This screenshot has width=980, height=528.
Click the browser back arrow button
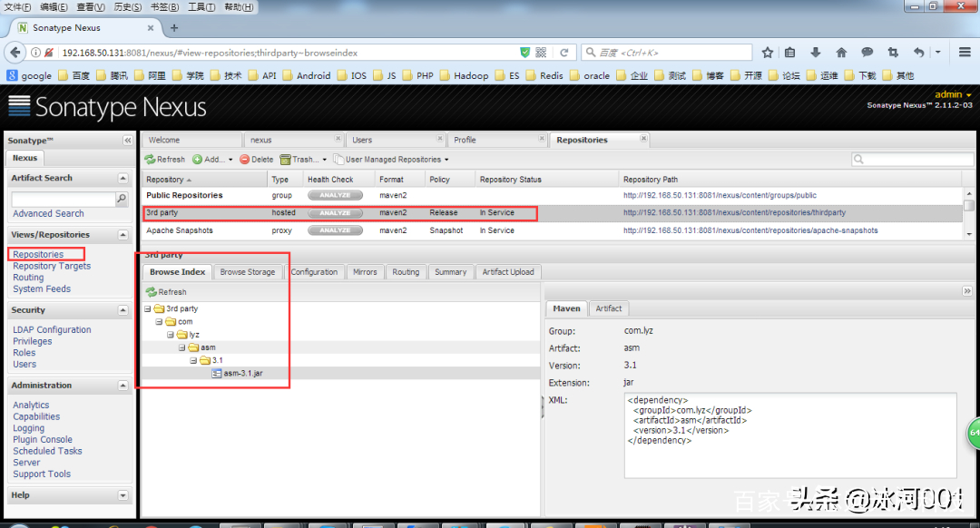pyautogui.click(x=15, y=53)
